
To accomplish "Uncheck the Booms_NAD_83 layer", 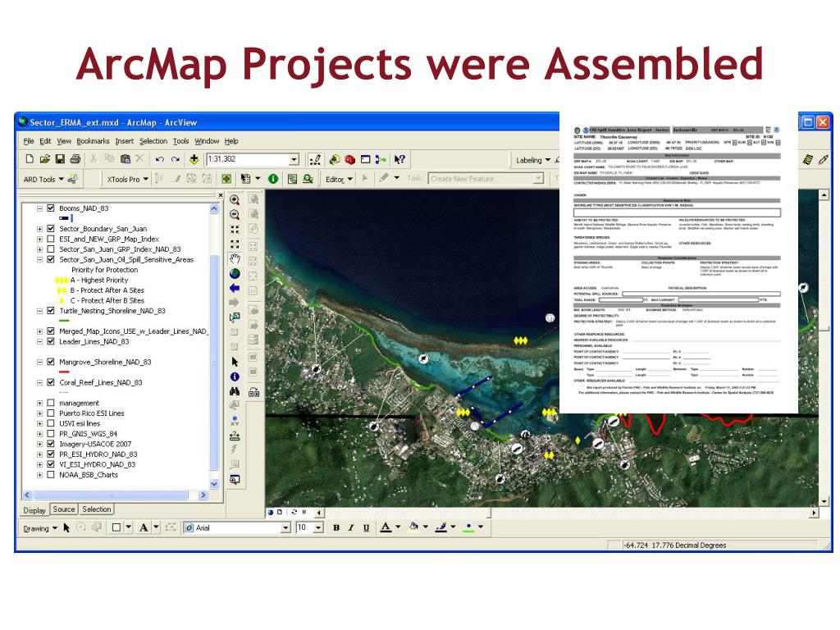I will pos(51,208).
